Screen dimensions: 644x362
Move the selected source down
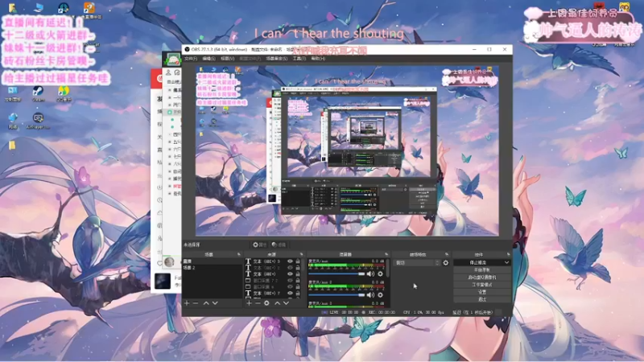[x=286, y=303]
